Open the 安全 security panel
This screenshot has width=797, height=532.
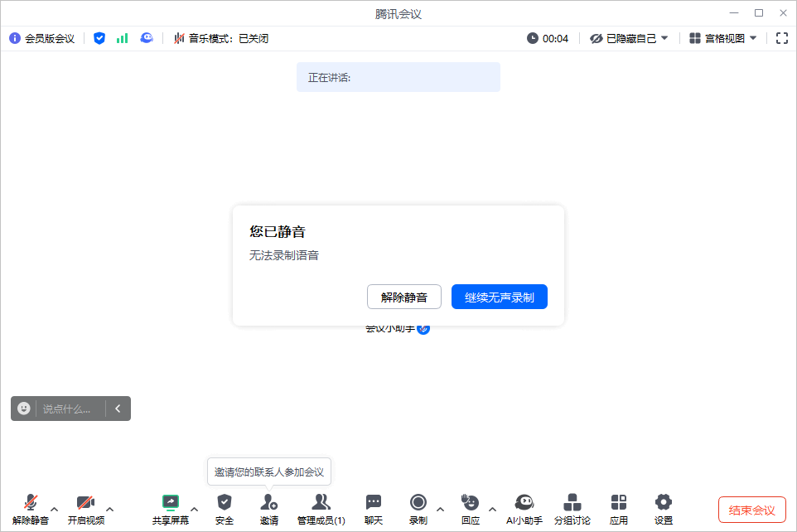224,509
